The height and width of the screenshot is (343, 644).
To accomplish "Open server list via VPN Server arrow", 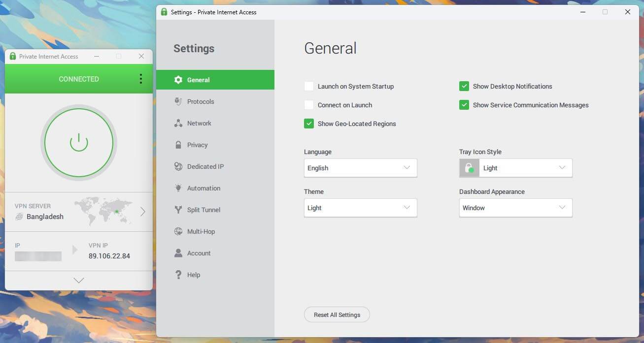I will [143, 212].
